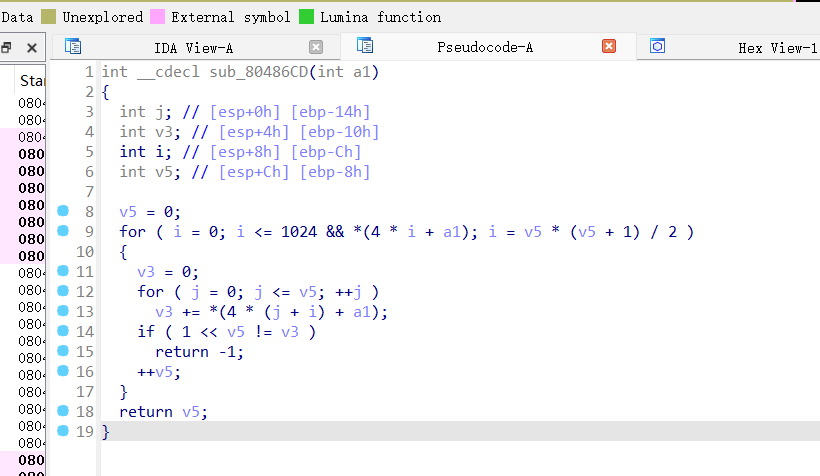
Task: Select variable i in line 5 declaration
Action: 160,152
